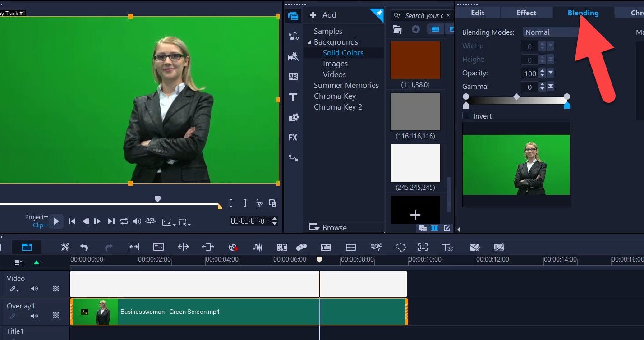Select the Audio category in the sidebar
Image resolution: width=644 pixels, height=340 pixels.
pos(293,36)
